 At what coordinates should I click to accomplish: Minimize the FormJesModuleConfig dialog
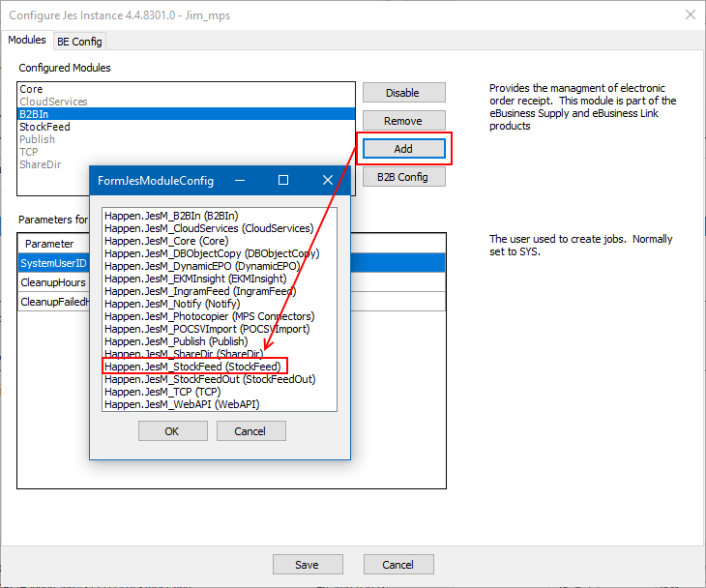coord(239,180)
